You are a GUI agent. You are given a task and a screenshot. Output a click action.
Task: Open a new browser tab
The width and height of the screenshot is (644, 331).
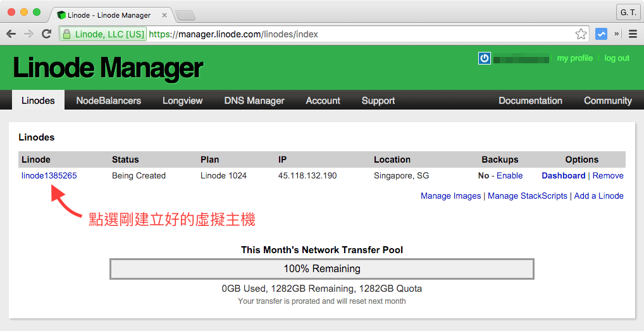point(185,16)
